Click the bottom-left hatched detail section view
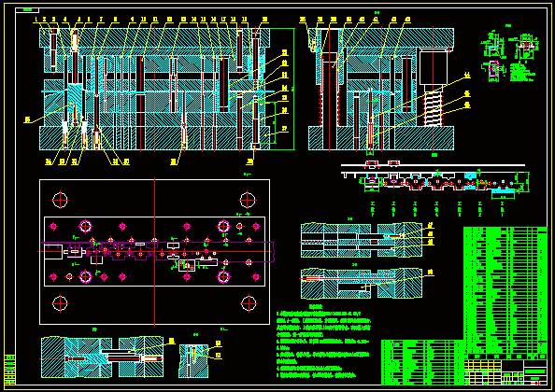 [102, 357]
